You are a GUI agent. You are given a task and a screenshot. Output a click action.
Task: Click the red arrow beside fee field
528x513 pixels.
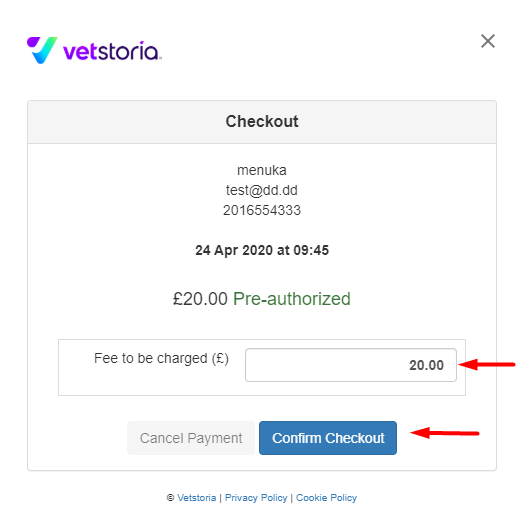[x=487, y=364]
